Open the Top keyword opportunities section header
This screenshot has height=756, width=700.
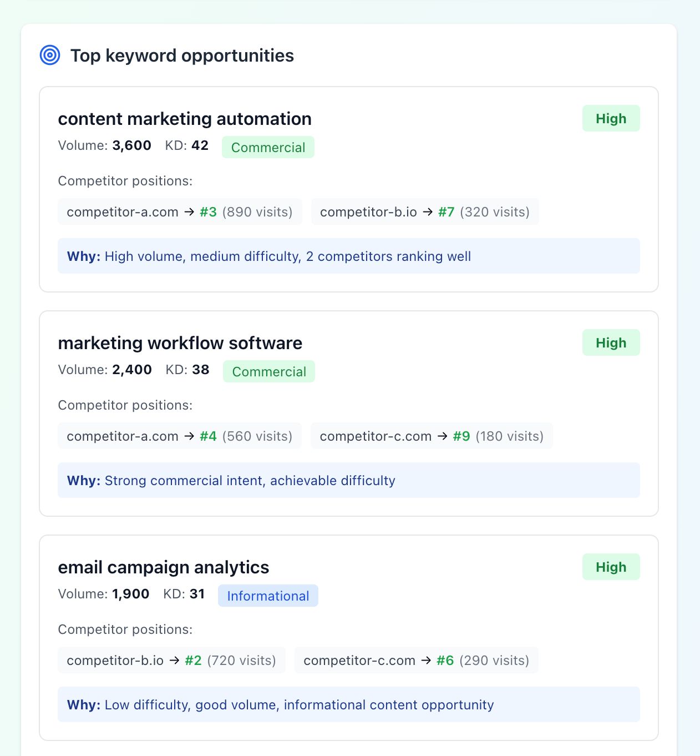pyautogui.click(x=182, y=56)
